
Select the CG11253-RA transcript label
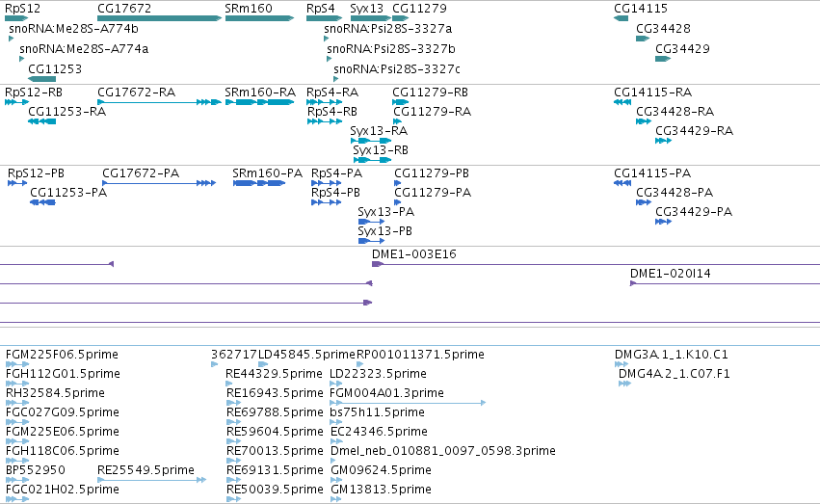[66, 112]
